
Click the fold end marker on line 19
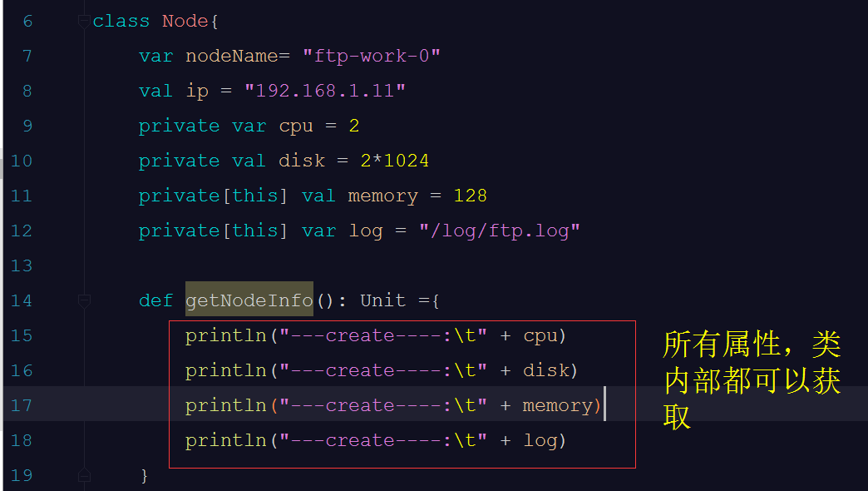tap(84, 475)
